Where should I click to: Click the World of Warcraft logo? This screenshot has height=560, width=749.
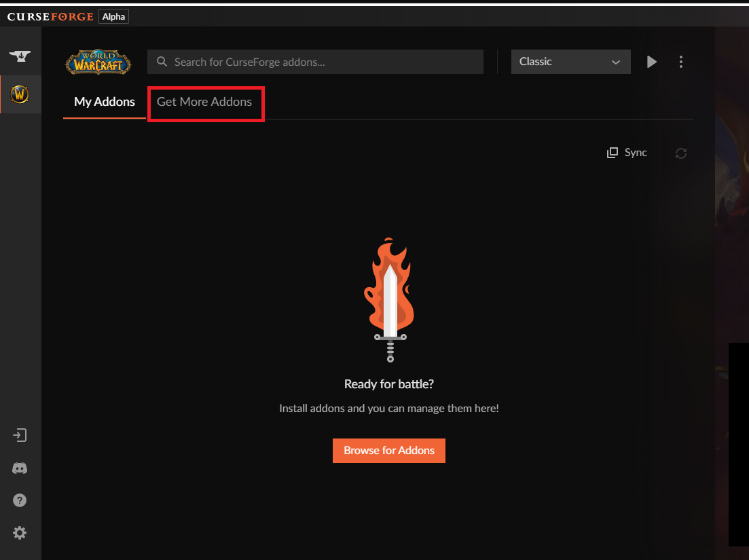pos(98,62)
